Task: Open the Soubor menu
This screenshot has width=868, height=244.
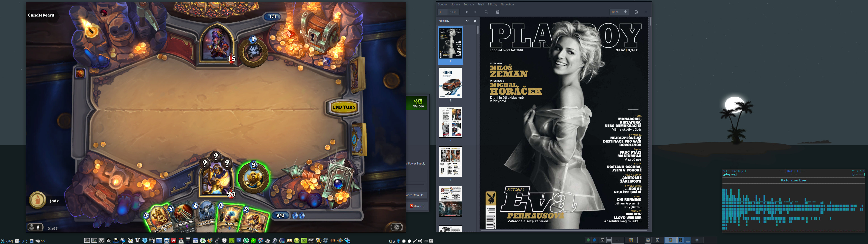Action: 442,4
